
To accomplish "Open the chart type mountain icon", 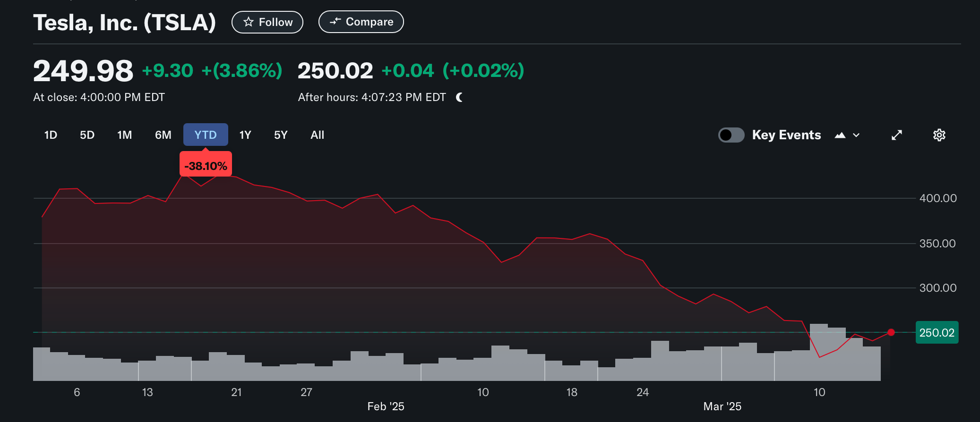I will (x=840, y=135).
